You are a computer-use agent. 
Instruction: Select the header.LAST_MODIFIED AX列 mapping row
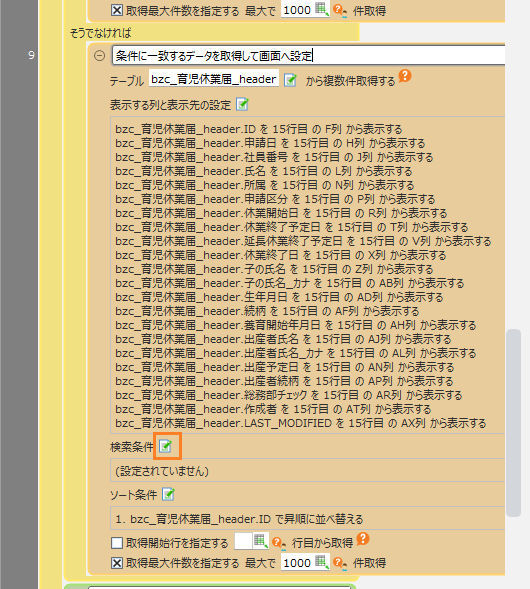[x=300, y=423]
